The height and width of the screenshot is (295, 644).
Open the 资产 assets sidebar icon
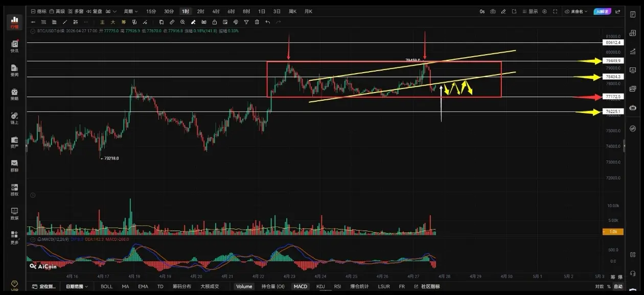14,142
